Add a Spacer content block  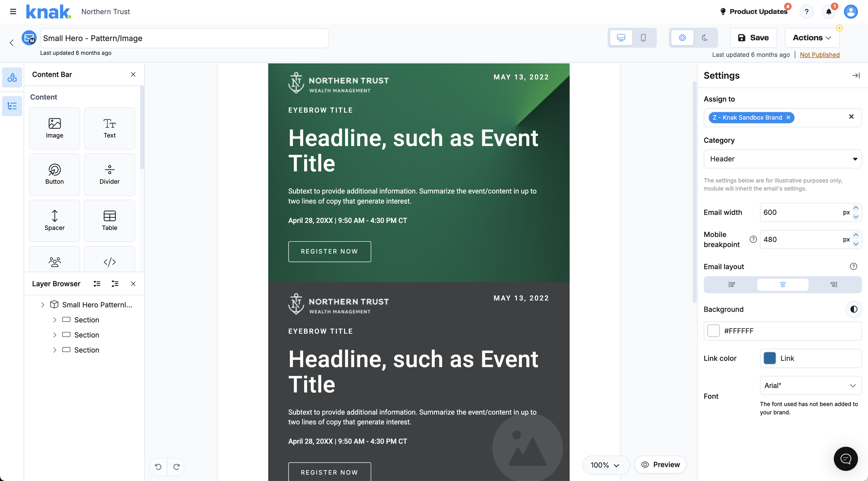pos(55,221)
